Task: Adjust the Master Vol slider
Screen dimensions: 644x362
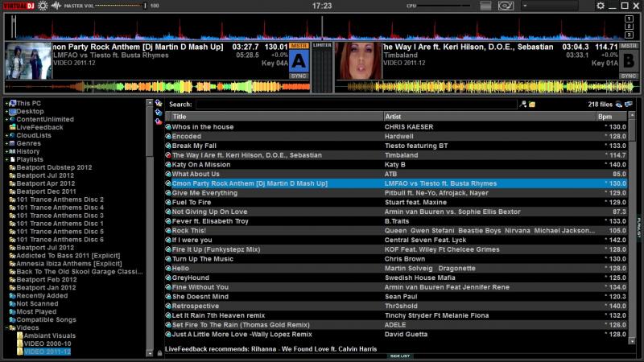Action: point(120,6)
